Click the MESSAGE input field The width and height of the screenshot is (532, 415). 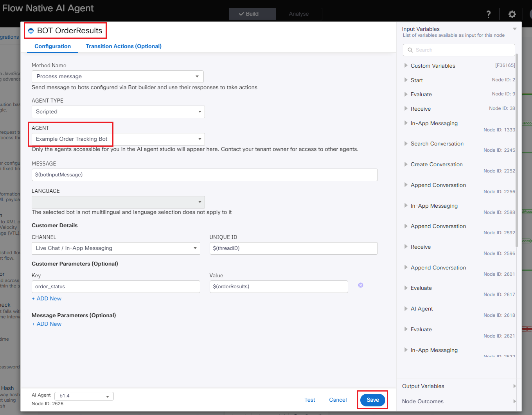(x=205, y=175)
